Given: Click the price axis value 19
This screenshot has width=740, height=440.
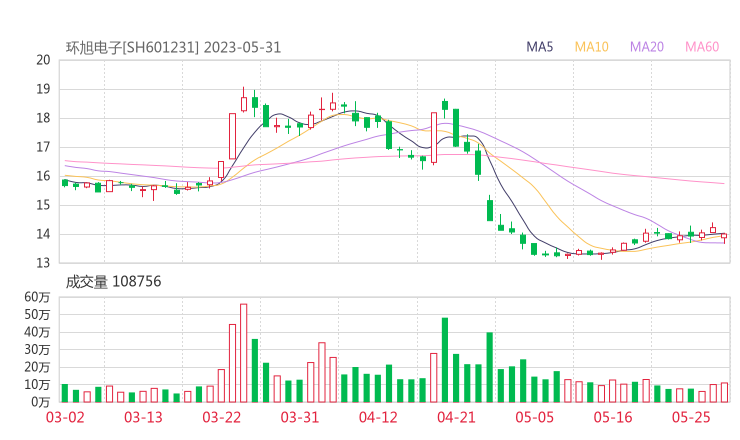Looking at the screenshot, I should pos(43,89).
